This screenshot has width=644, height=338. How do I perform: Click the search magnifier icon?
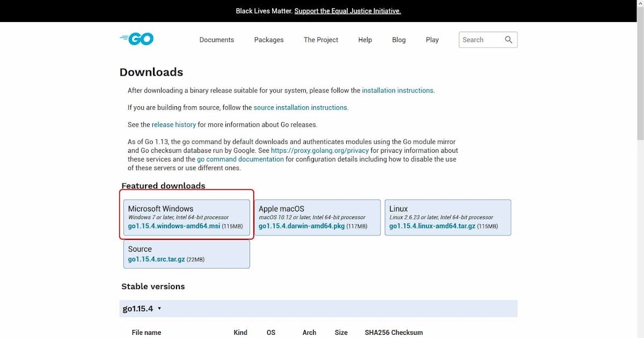pyautogui.click(x=508, y=40)
